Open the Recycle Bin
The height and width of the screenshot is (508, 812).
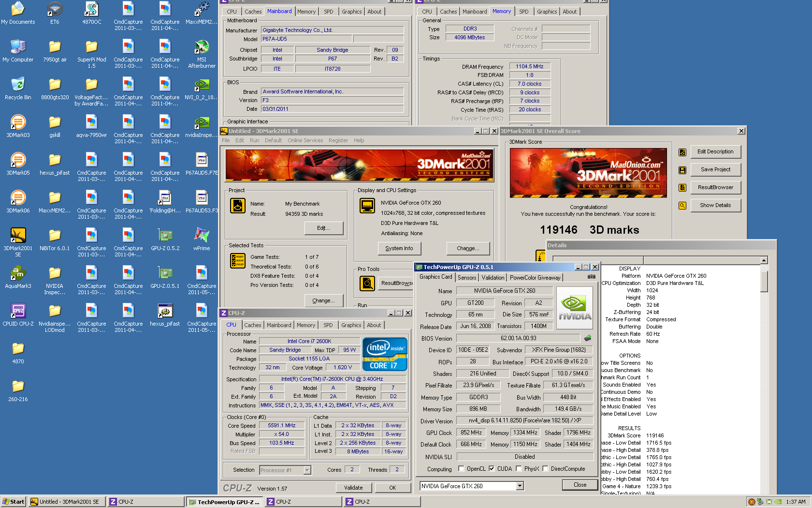[x=18, y=88]
